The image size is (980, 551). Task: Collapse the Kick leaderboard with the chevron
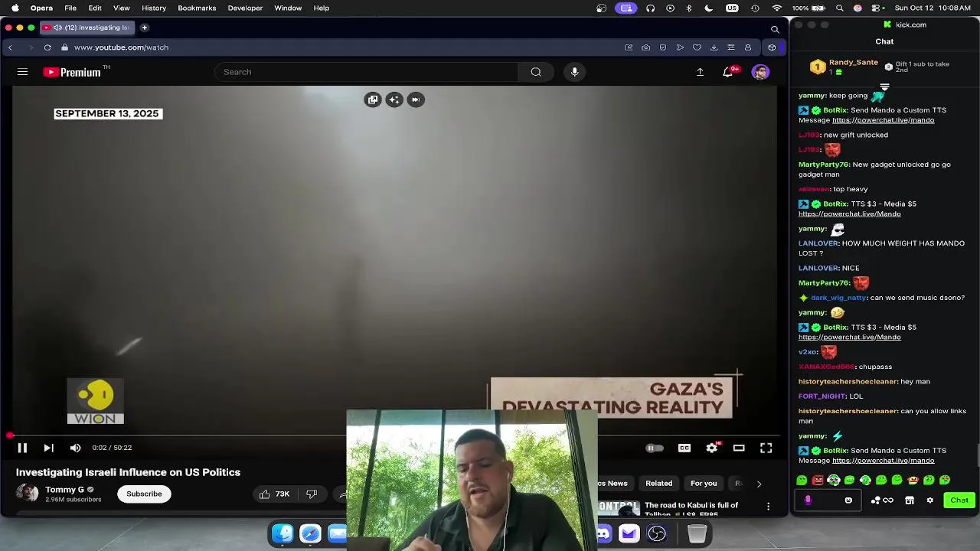(884, 87)
